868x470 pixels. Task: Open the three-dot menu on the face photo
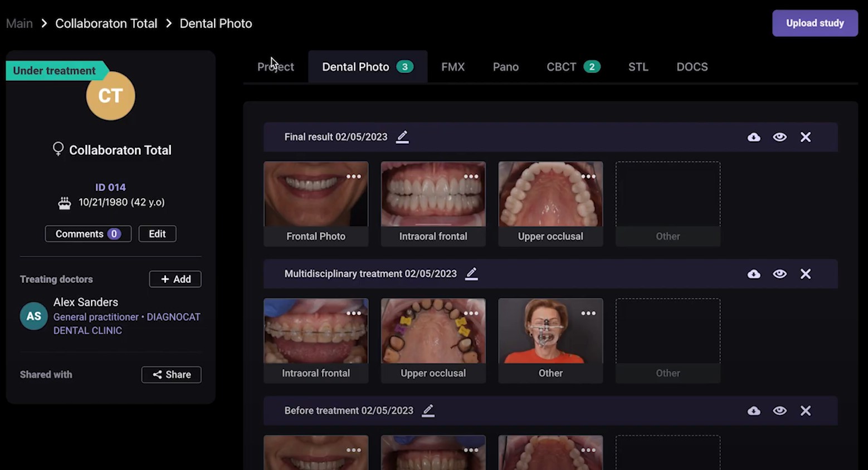tap(588, 314)
